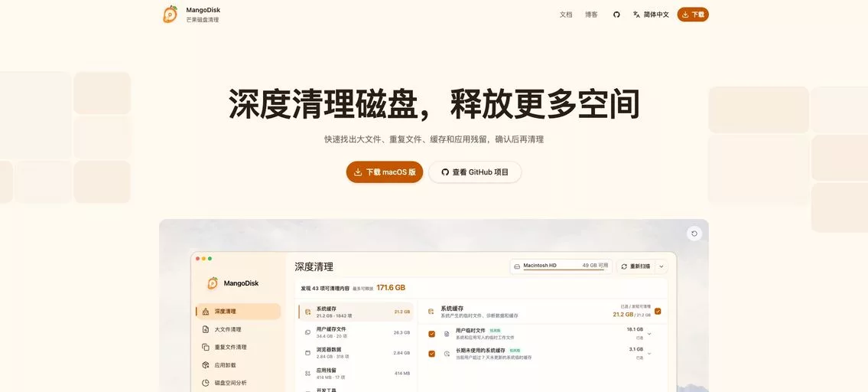
Task: Open the Macintosh HD disk selector
Action: (561, 266)
